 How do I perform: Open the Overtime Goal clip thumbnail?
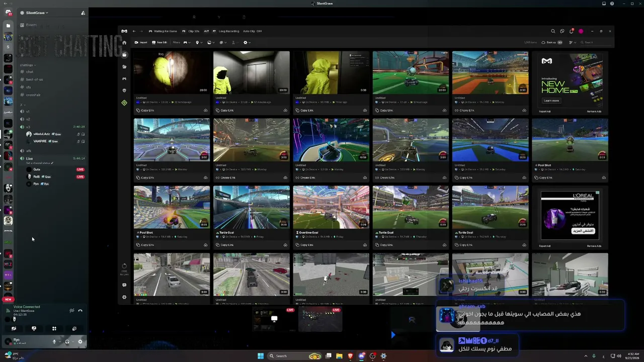coord(331,207)
